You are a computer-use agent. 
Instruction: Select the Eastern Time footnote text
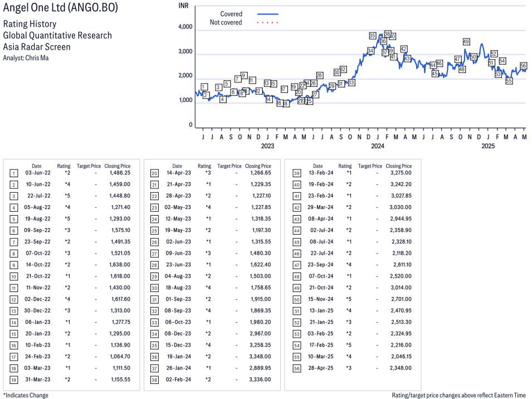point(458,395)
